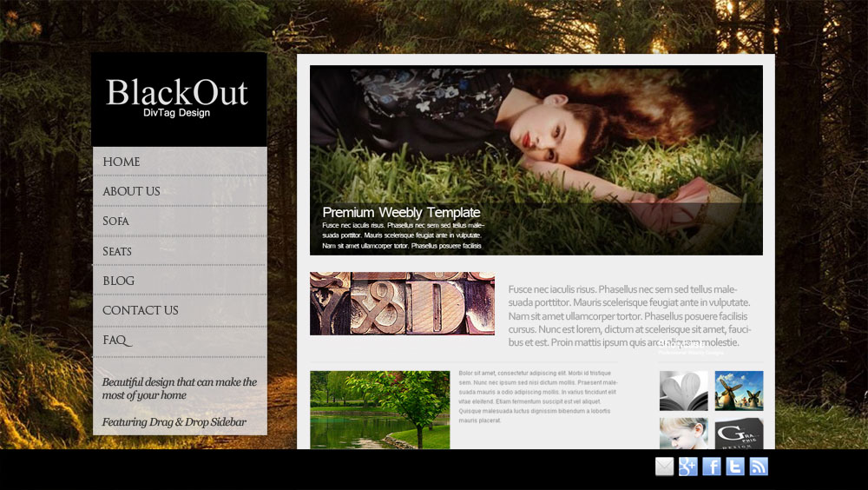This screenshot has width=868, height=490.
Task: Click the BlackOut DivTag Design logo
Action: pyautogui.click(x=178, y=97)
